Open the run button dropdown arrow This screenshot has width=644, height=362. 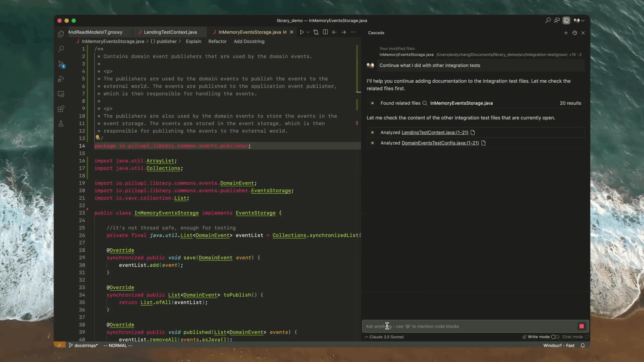pyautogui.click(x=308, y=32)
